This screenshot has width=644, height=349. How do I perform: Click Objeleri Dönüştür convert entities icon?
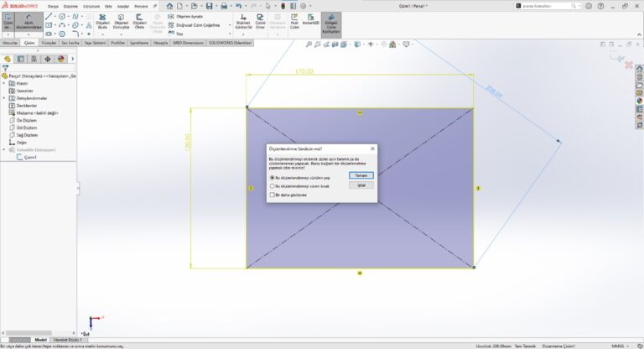click(122, 20)
